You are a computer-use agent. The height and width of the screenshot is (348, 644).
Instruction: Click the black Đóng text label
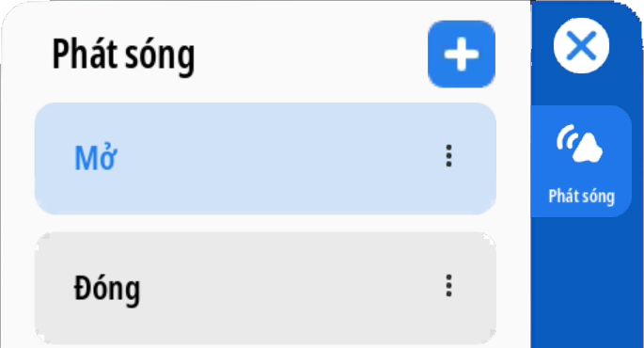pyautogui.click(x=107, y=289)
